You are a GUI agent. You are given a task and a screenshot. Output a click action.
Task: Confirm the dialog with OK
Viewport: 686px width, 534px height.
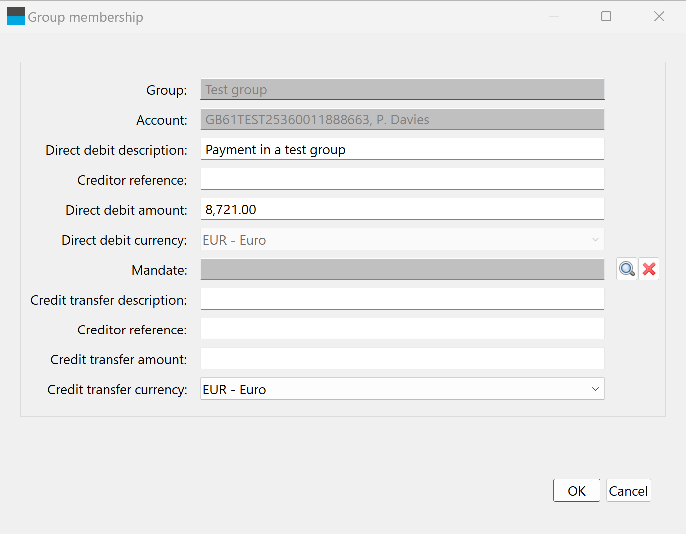576,490
